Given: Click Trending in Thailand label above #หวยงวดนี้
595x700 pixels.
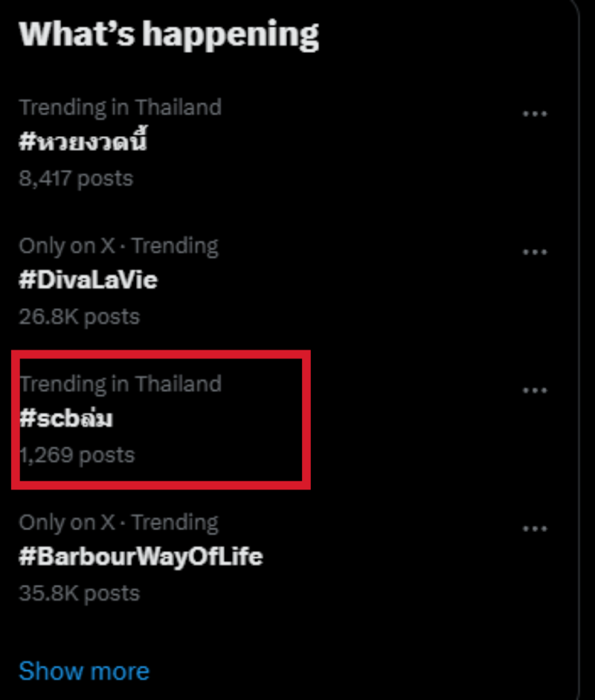Looking at the screenshot, I should [x=120, y=107].
